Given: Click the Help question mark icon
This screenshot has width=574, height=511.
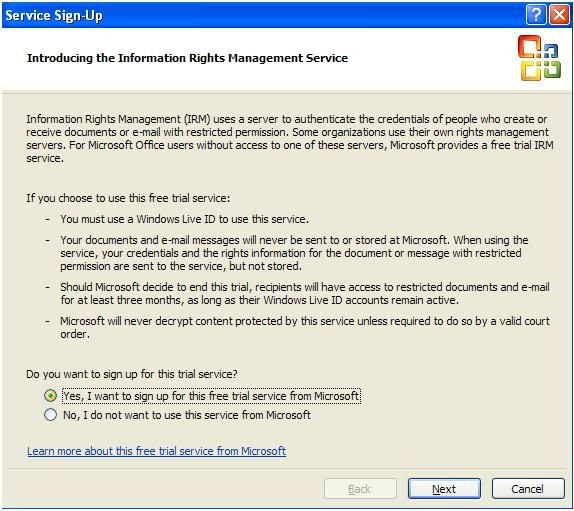Looking at the screenshot, I should coord(536,15).
